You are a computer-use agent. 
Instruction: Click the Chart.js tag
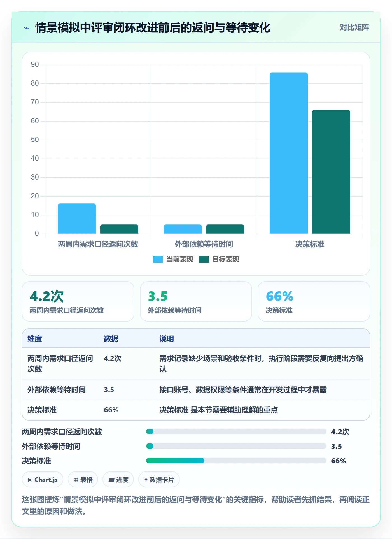click(x=43, y=480)
